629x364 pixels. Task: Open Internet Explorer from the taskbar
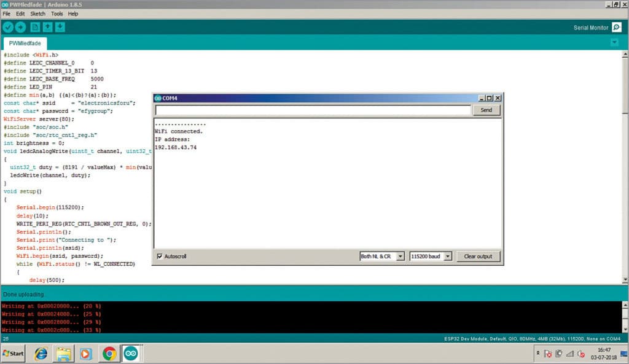click(41, 354)
